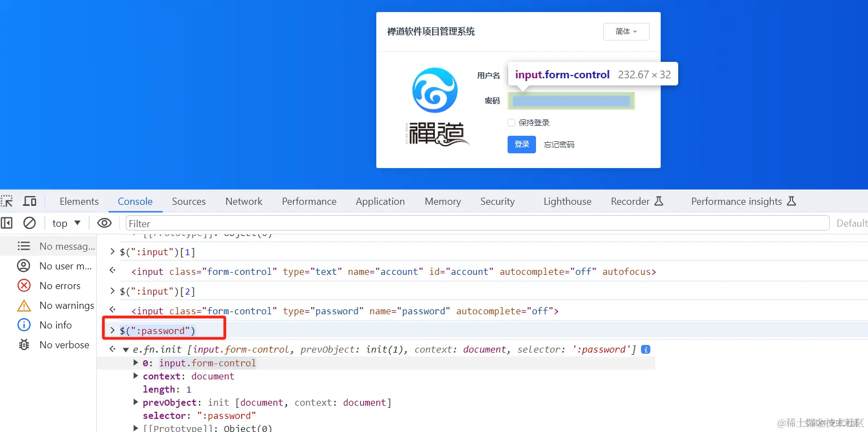This screenshot has width=868, height=432.
Task: Click the 登录 login button
Action: [522, 145]
